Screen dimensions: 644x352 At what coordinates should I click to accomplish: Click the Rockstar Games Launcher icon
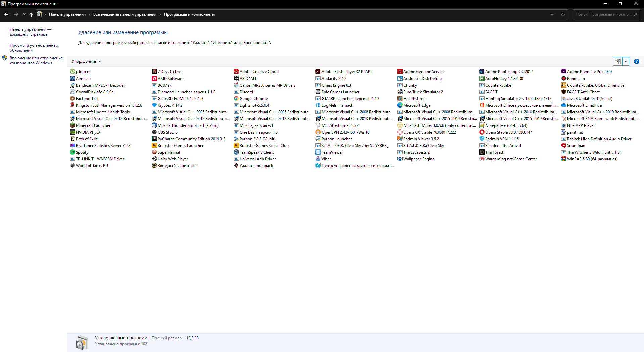[154, 145]
